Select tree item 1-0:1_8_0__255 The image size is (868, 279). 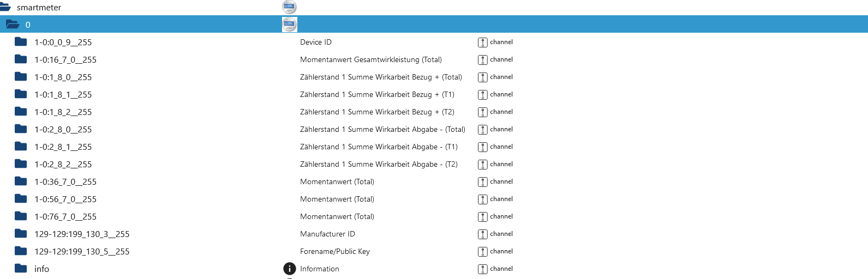tap(63, 77)
